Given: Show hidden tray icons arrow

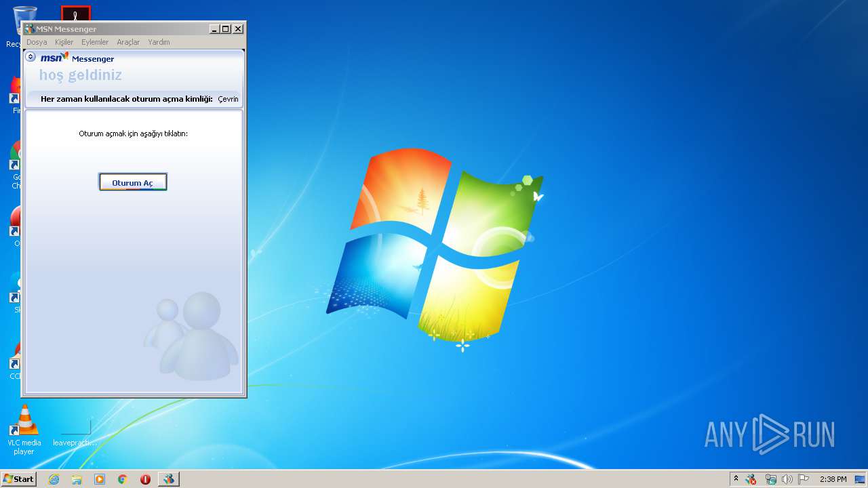Looking at the screenshot, I should [x=736, y=479].
